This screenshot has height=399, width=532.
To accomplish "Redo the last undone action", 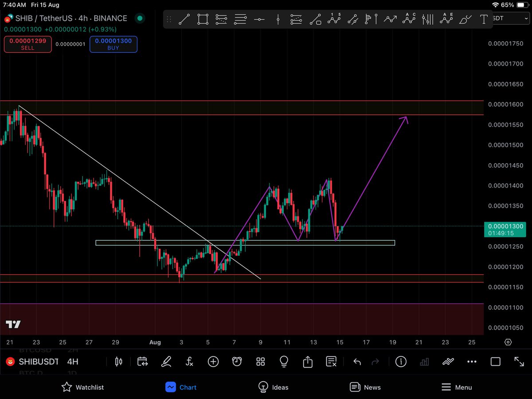I will point(375,362).
